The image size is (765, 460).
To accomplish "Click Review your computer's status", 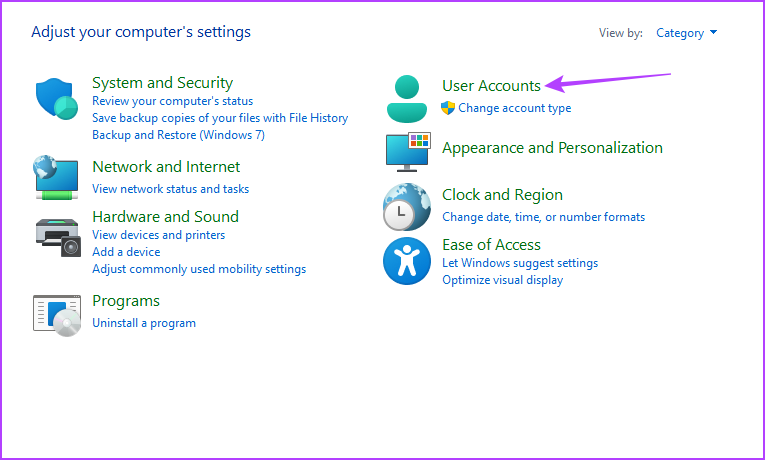I will point(172,101).
